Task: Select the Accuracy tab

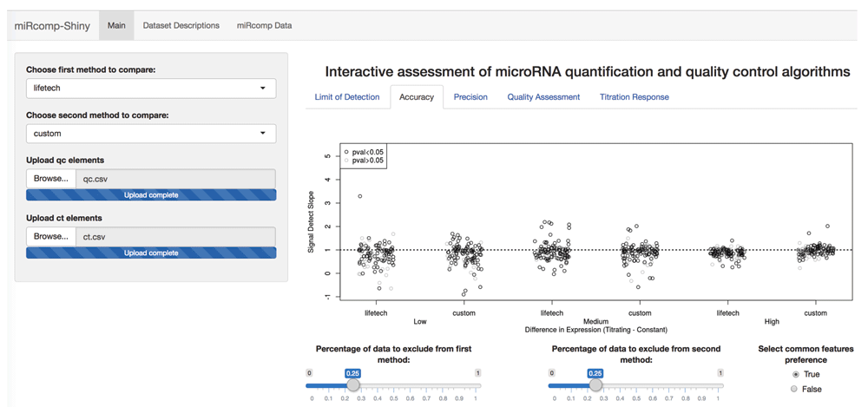Action: click(417, 97)
